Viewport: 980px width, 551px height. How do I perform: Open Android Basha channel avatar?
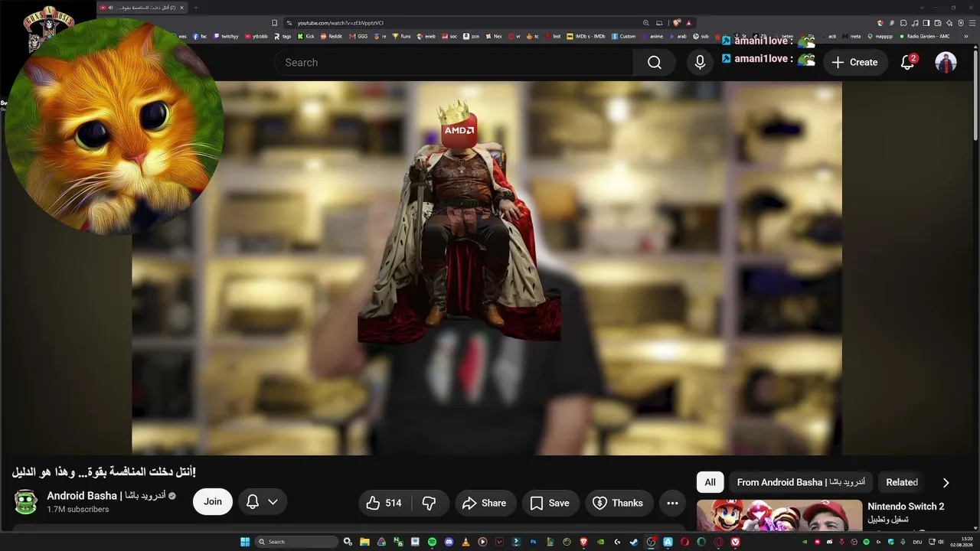pos(26,502)
